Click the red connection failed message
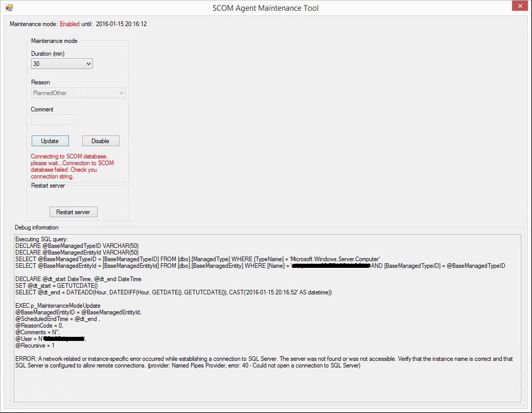Screen dimensions: 532x413 click(72, 166)
